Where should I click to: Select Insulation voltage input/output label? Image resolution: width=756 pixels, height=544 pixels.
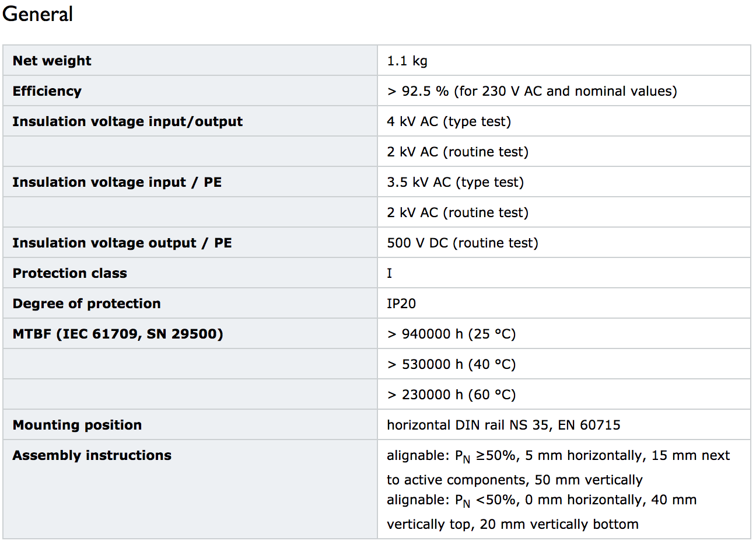tap(128, 121)
